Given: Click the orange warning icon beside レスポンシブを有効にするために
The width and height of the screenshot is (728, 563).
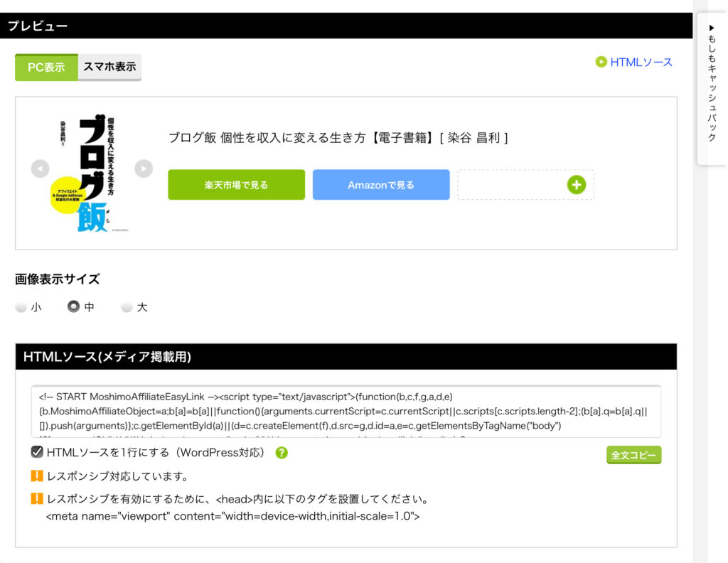Looking at the screenshot, I should [x=37, y=499].
